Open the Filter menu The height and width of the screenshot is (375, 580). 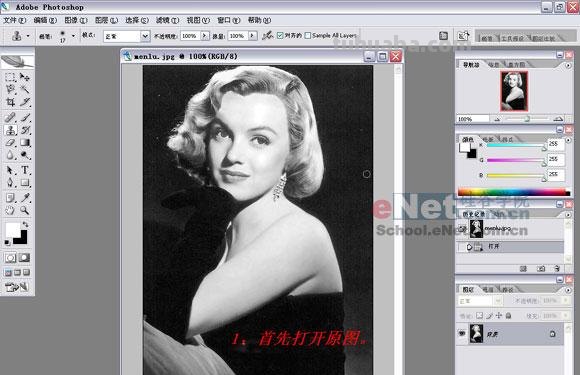pyautogui.click(x=168, y=20)
